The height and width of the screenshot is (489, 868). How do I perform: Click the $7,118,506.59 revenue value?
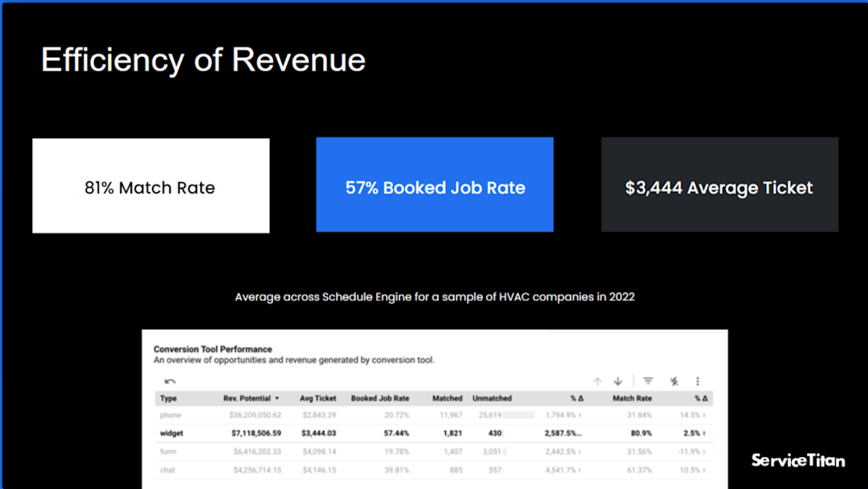click(x=256, y=433)
